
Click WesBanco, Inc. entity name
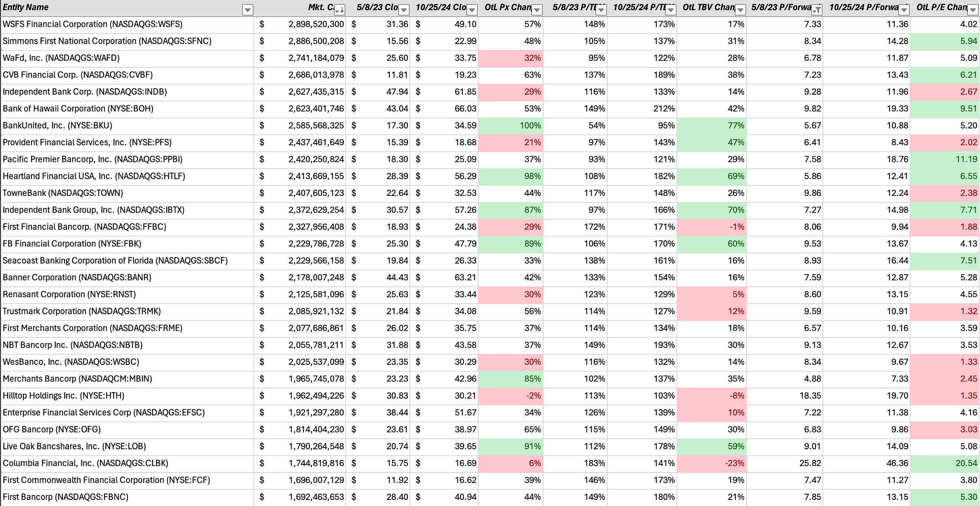71,362
